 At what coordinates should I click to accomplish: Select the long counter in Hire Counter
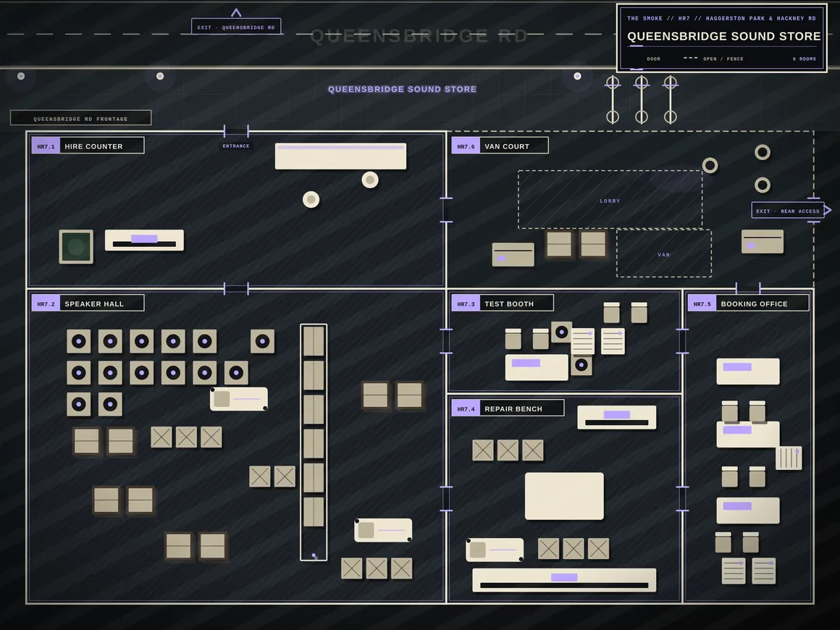[341, 156]
